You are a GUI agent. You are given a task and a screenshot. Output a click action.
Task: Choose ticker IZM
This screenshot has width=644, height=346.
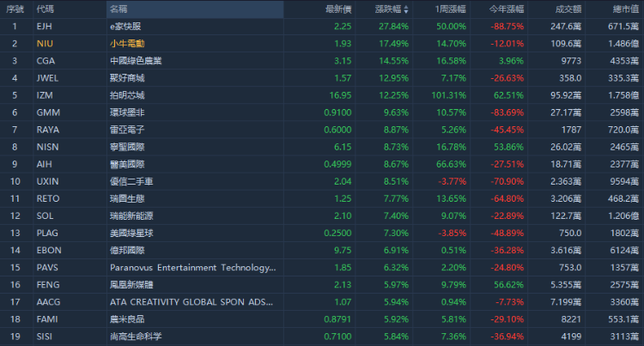coord(45,95)
